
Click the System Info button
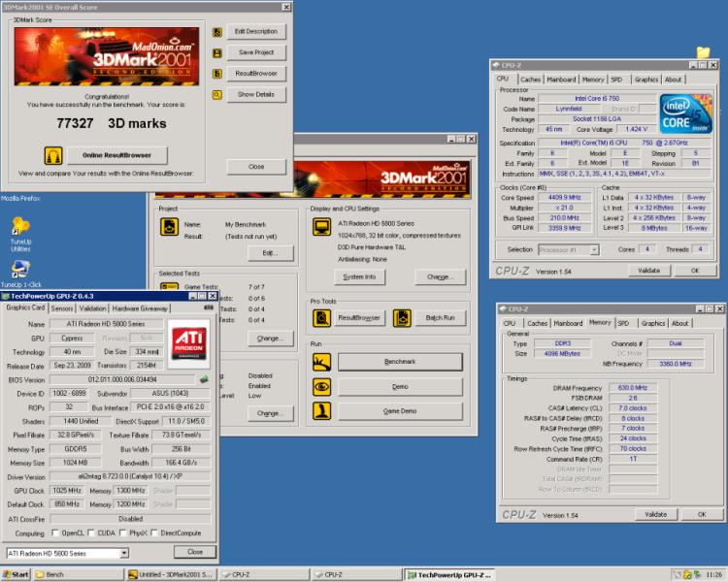(x=359, y=277)
